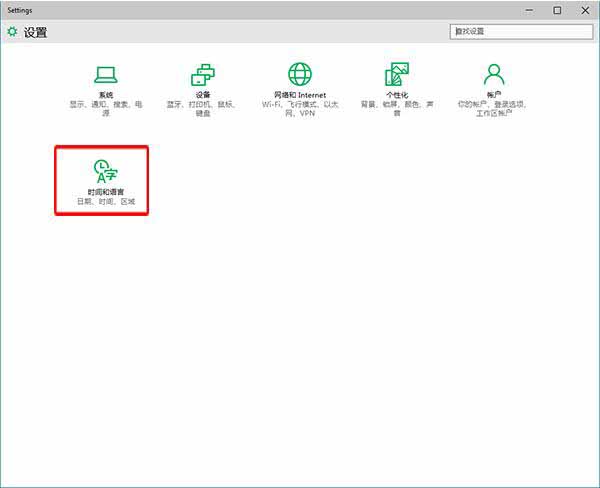Viewport: 600px width, 488px height.
Task: Click the 帐户 label text
Action: [494, 95]
